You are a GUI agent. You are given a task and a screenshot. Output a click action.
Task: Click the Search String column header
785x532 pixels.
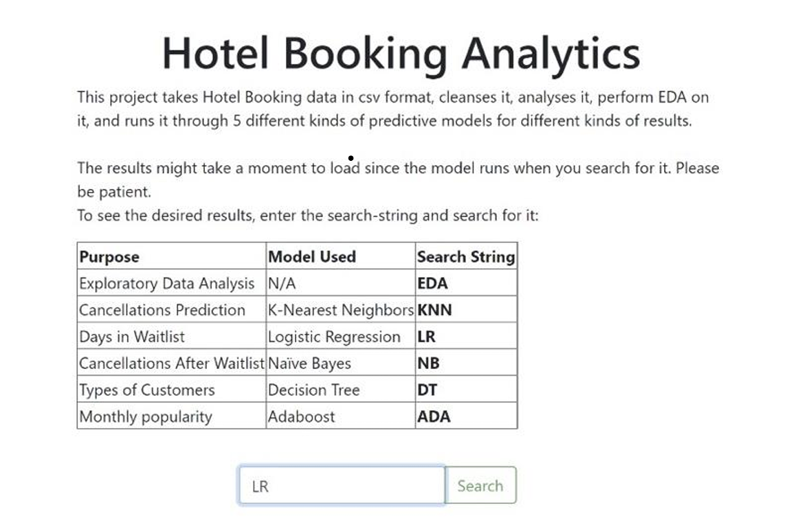coord(465,257)
